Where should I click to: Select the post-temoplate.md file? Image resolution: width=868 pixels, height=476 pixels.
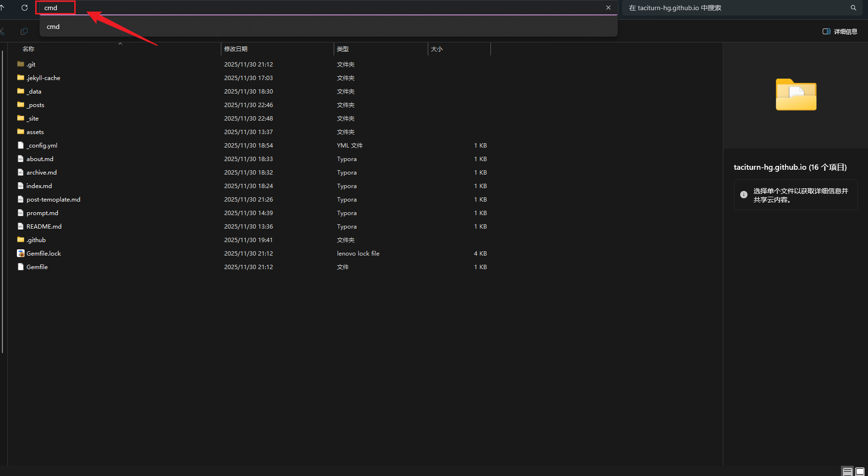tap(53, 199)
